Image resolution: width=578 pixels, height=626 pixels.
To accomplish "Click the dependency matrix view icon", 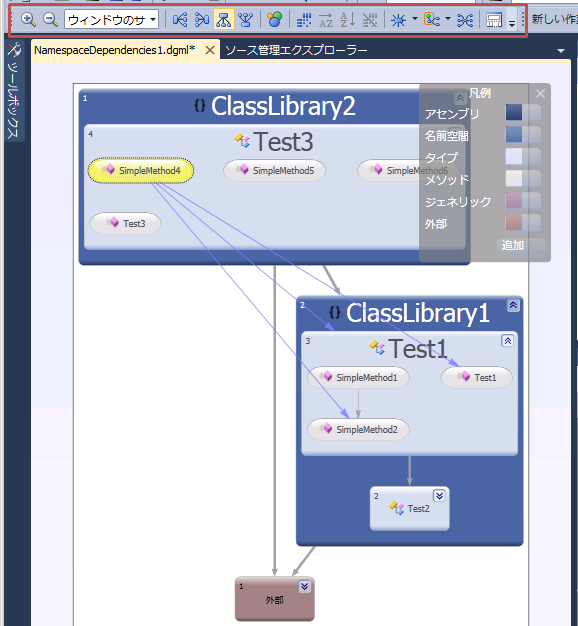I will 304,20.
